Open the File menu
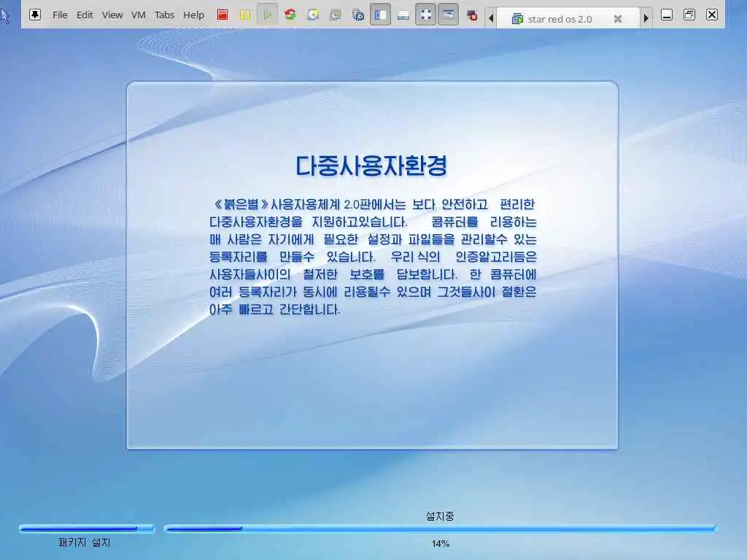Screen dimensions: 747x560 [x=60, y=15]
